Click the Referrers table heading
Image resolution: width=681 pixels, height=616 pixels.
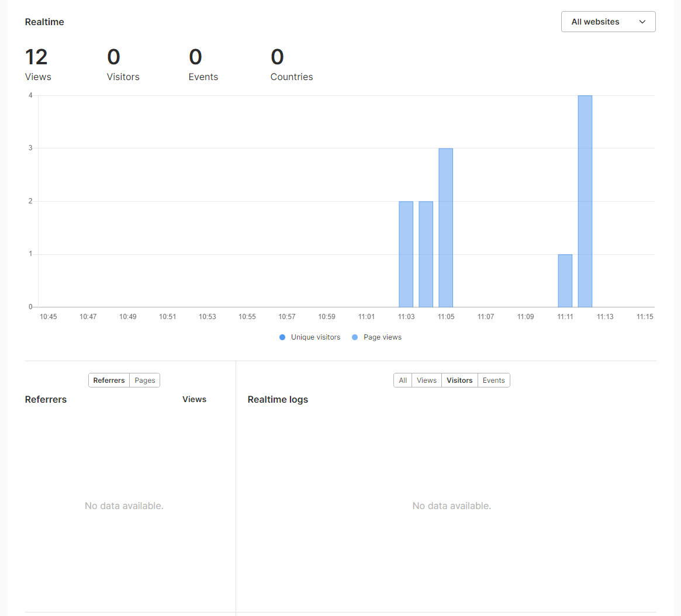46,399
